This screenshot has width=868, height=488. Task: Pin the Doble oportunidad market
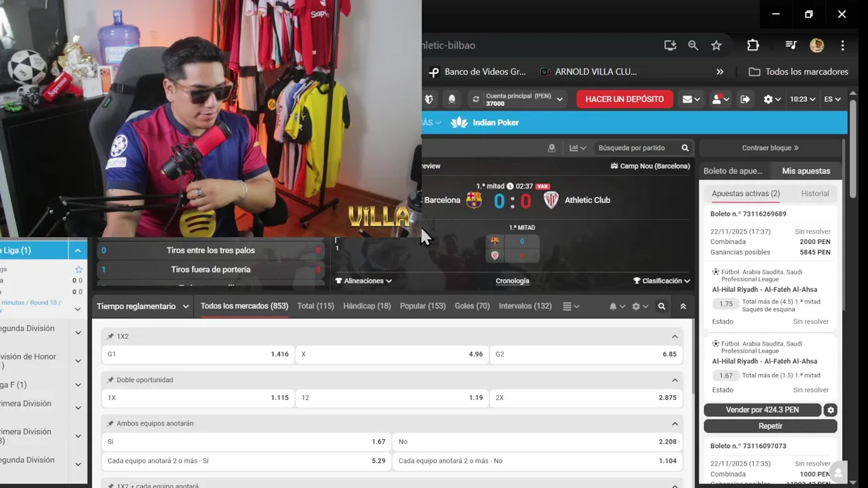pyautogui.click(x=111, y=380)
